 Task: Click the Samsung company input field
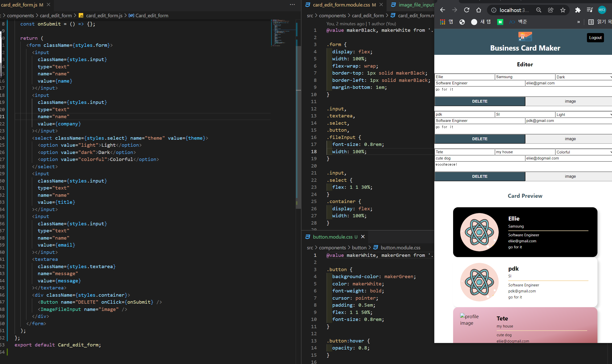pyautogui.click(x=525, y=77)
